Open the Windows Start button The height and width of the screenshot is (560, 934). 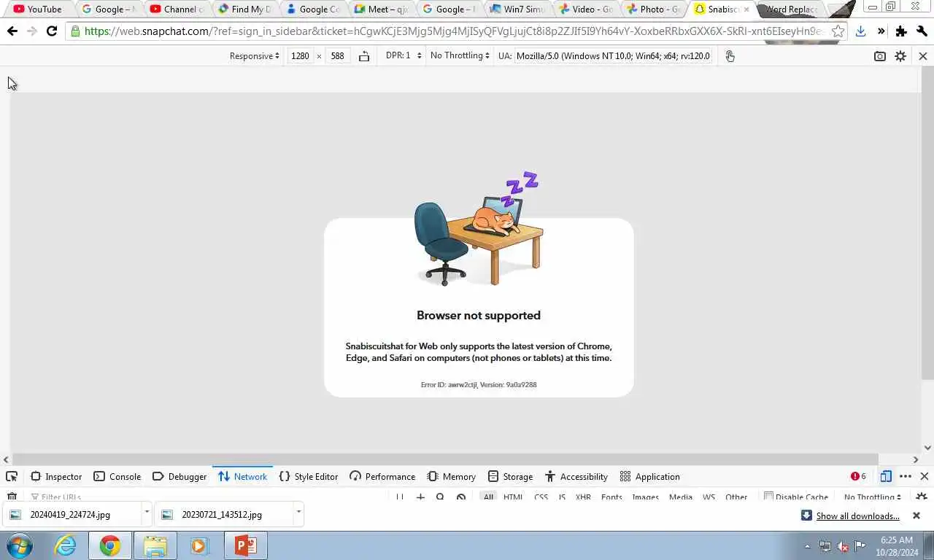(x=20, y=545)
